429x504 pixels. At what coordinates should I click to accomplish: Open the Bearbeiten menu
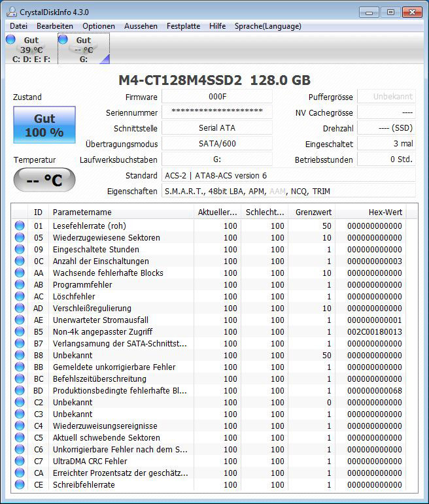tap(55, 26)
